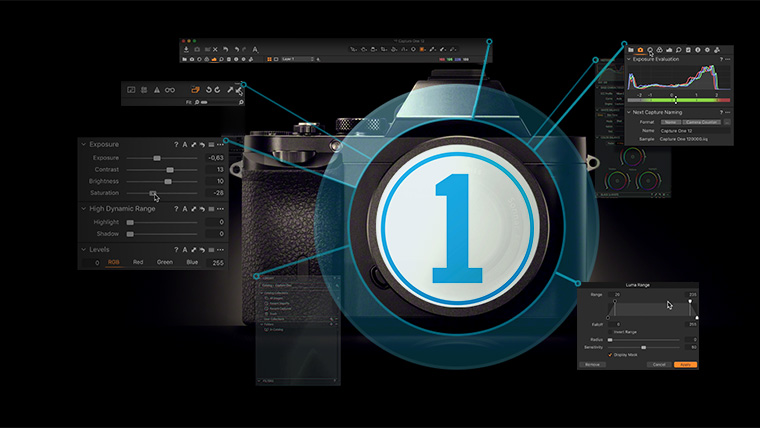Click the auto A icon in Levels header
Screen dimensions: 760x428
(185, 250)
